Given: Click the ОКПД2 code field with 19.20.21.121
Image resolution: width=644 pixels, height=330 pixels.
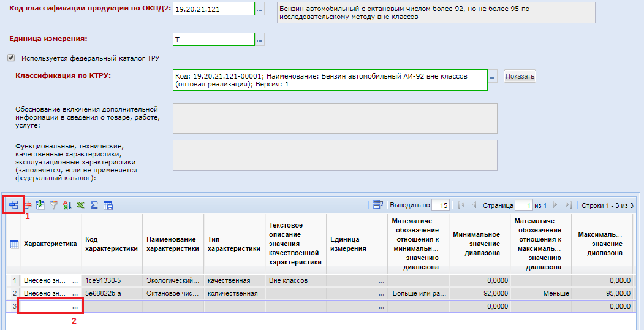Looking at the screenshot, I should point(213,9).
